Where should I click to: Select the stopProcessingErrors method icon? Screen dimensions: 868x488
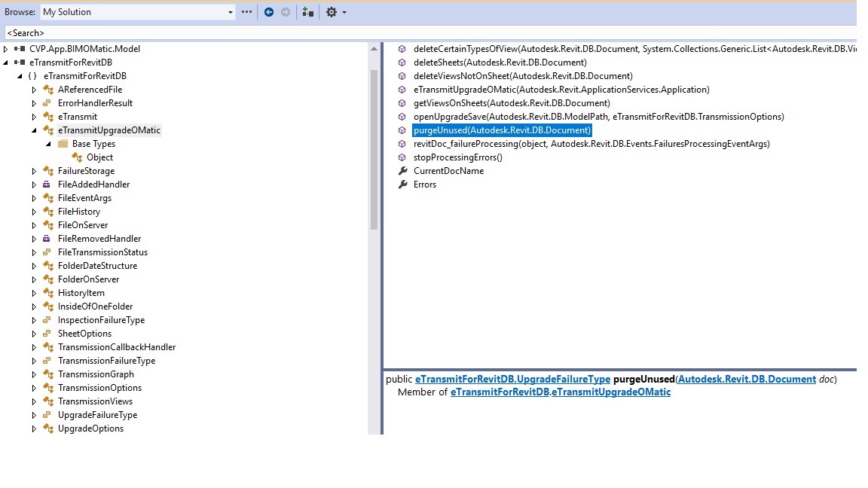402,157
